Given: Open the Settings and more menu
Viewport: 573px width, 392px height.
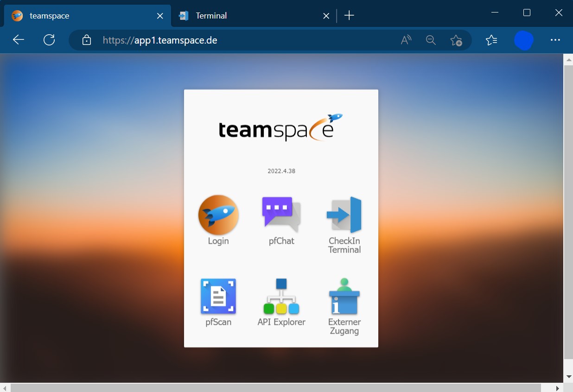Looking at the screenshot, I should (555, 40).
